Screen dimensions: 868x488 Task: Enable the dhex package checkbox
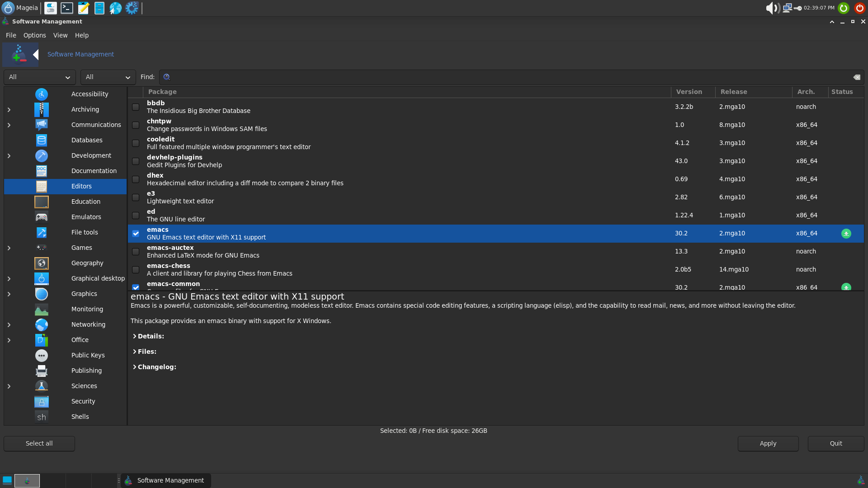[x=136, y=179]
